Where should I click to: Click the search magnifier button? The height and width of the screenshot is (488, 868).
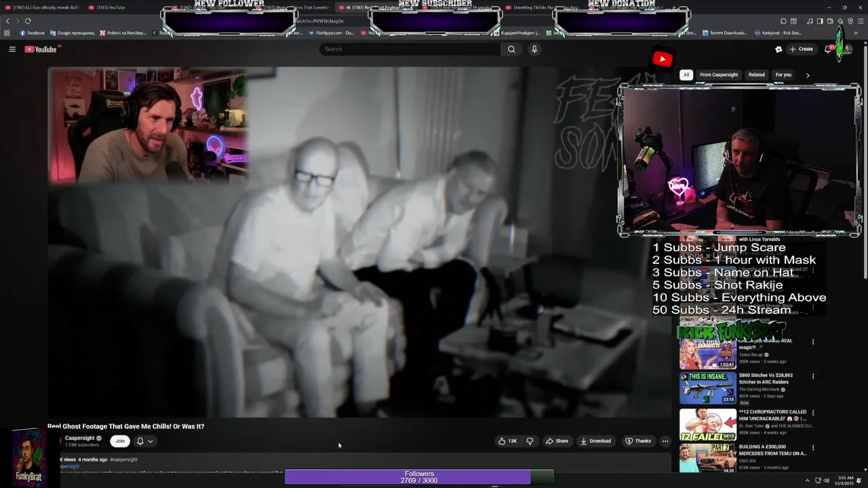click(511, 49)
